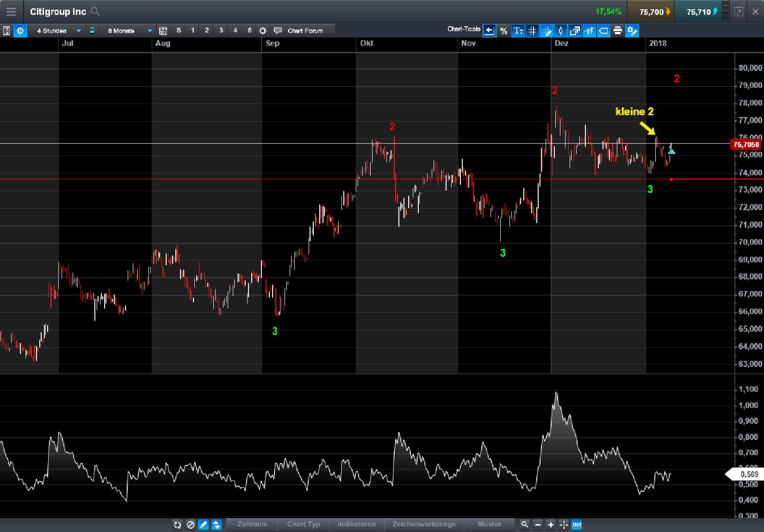Screen dimensions: 764x532
Task: Click the timeframe preset button 5
Action: pos(249,30)
